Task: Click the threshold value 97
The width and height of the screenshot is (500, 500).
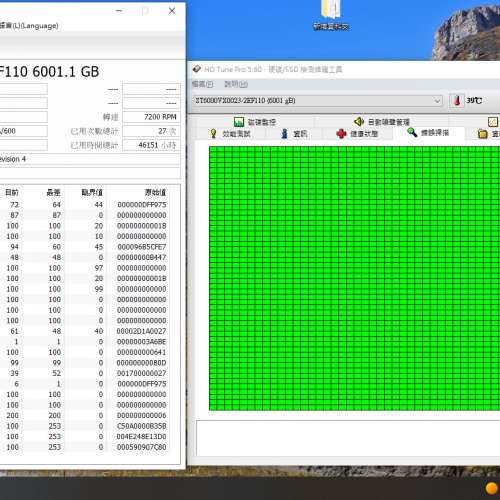Action: 99,268
